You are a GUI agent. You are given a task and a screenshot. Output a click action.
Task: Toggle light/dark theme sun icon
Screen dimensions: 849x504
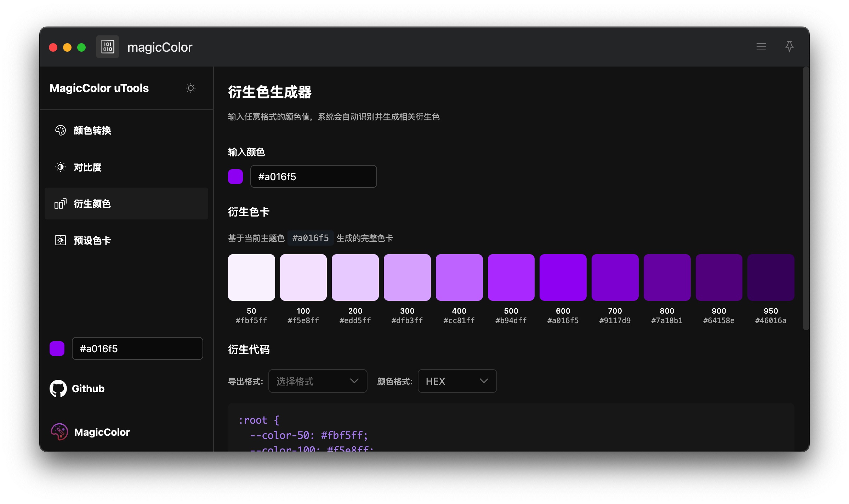(191, 88)
